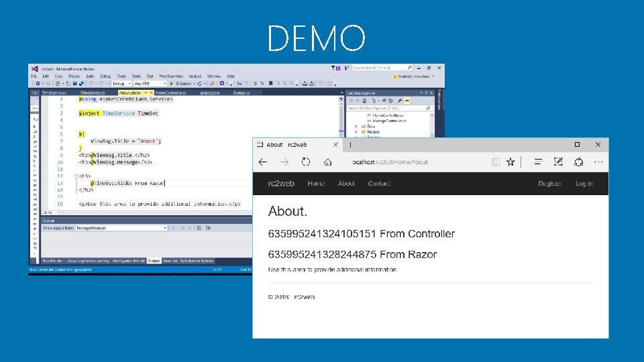Expand the Models folder in Solution Explorer
Viewport: 644px width, 362px height.
tap(356, 132)
